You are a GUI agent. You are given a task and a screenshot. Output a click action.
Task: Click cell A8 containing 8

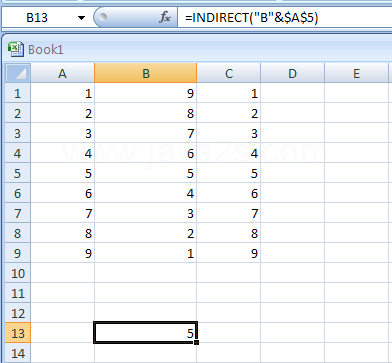pyautogui.click(x=63, y=233)
